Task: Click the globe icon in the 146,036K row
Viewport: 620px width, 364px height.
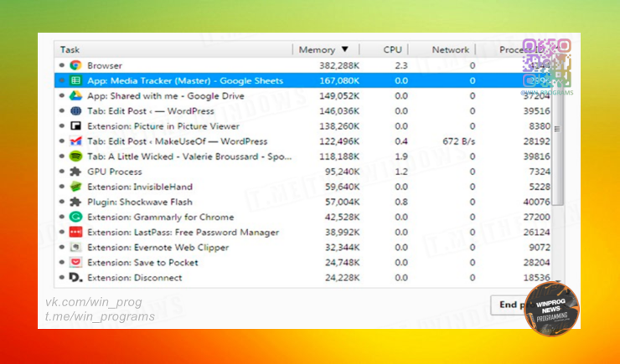Action: click(75, 111)
